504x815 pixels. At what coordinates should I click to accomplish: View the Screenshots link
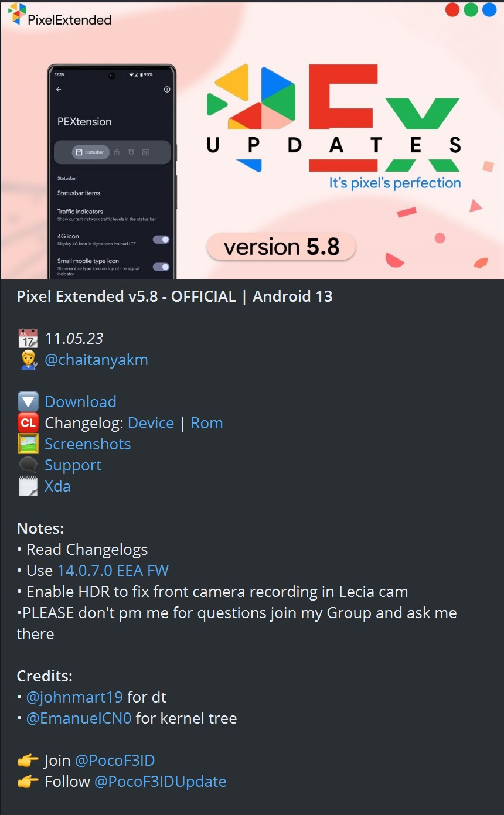coord(87,444)
